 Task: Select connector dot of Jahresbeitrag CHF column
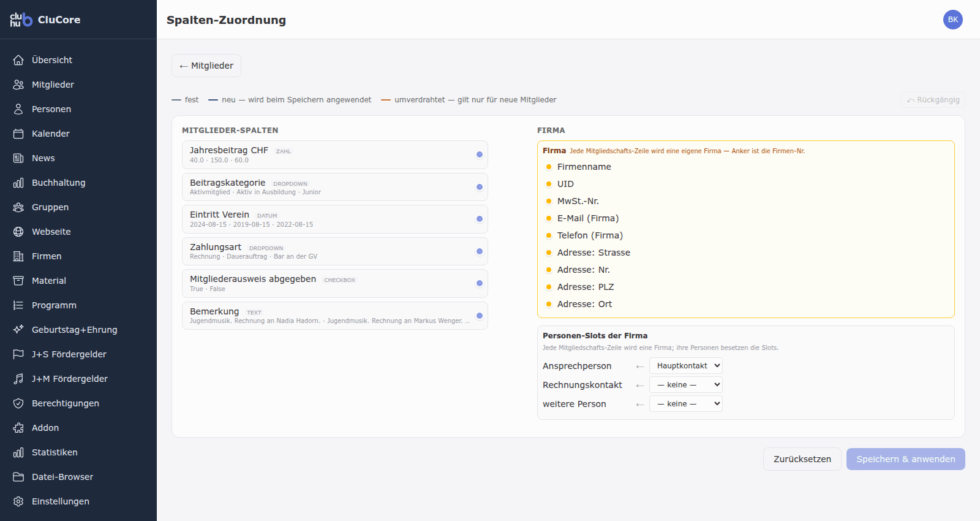click(x=480, y=154)
